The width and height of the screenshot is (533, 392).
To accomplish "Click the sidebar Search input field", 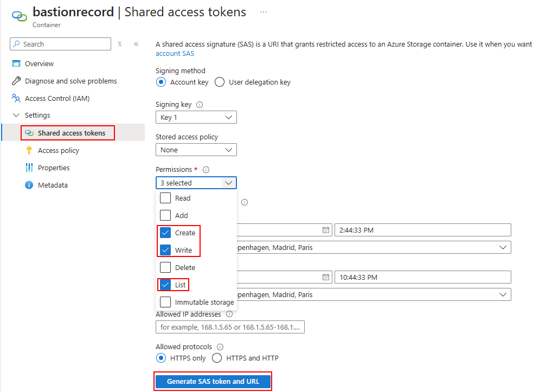I will coord(61,44).
